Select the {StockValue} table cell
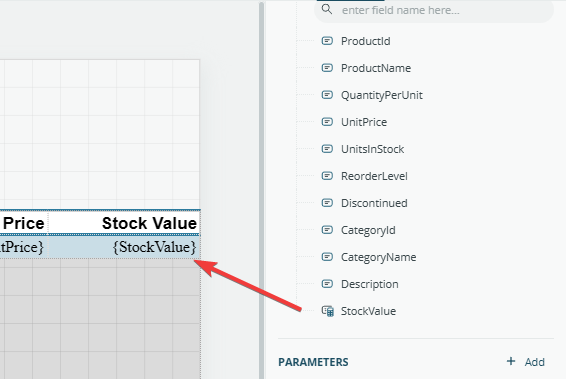The image size is (566, 379). tap(124, 247)
